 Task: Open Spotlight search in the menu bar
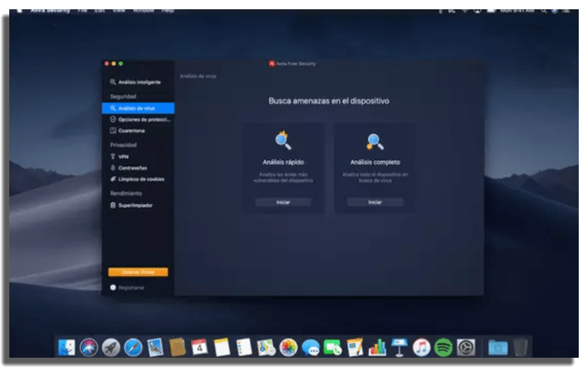pyautogui.click(x=543, y=11)
